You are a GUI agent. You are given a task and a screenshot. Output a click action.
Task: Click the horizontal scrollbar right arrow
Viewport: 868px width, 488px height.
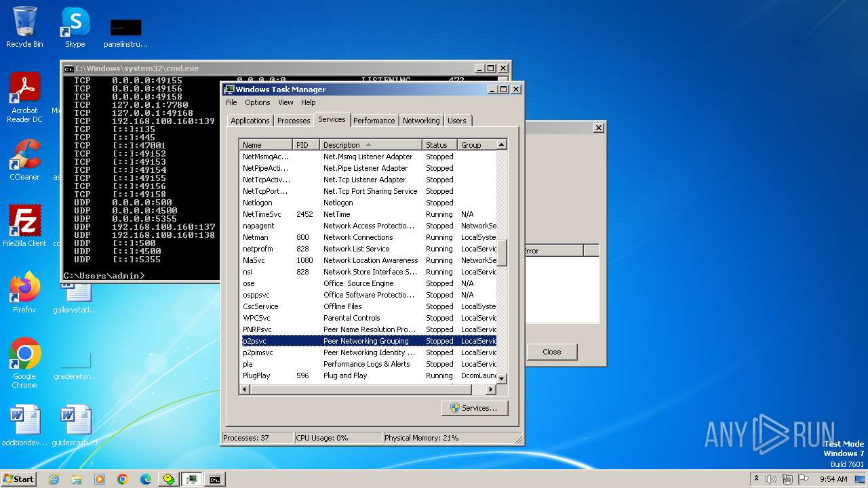point(492,390)
